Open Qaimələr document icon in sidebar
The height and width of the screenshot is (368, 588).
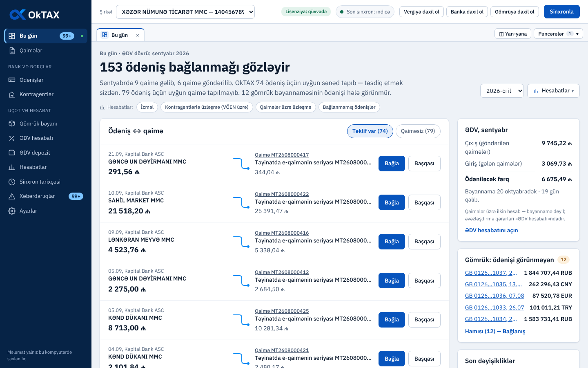12,51
